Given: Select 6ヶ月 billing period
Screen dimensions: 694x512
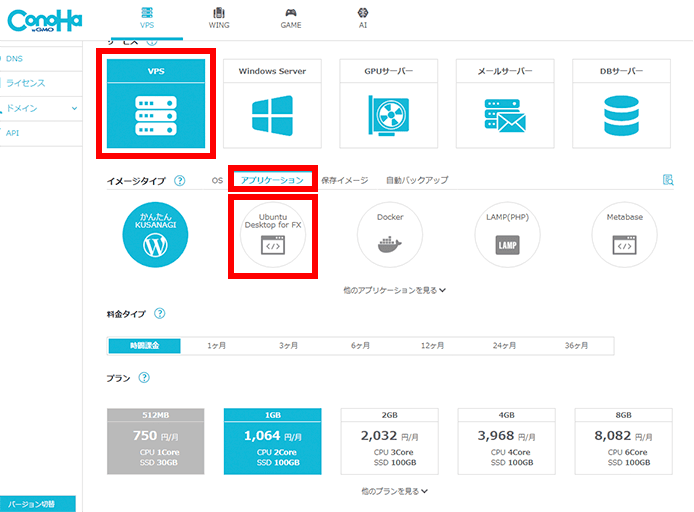Looking at the screenshot, I should pos(360,346).
